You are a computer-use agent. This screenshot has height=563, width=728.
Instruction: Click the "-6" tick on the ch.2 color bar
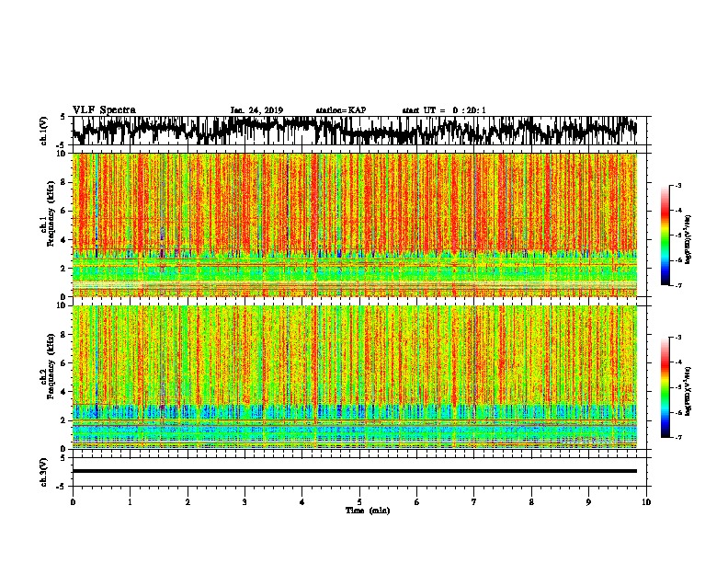click(x=677, y=412)
